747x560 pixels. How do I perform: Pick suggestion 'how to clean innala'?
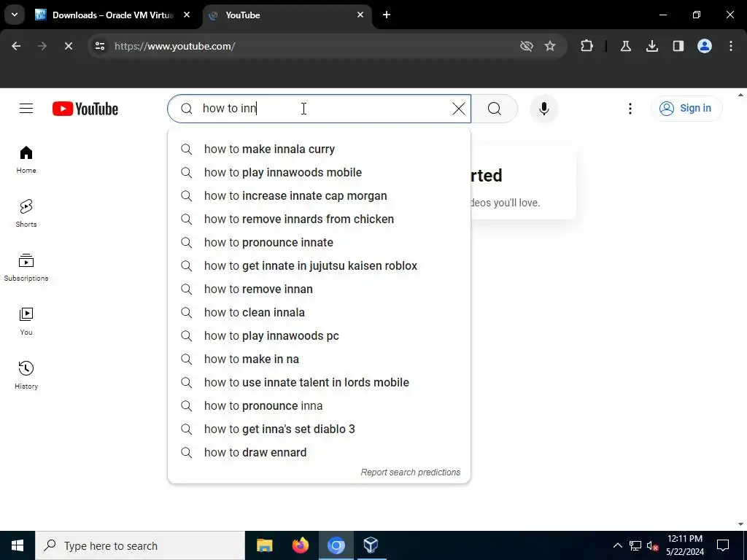pyautogui.click(x=319, y=312)
